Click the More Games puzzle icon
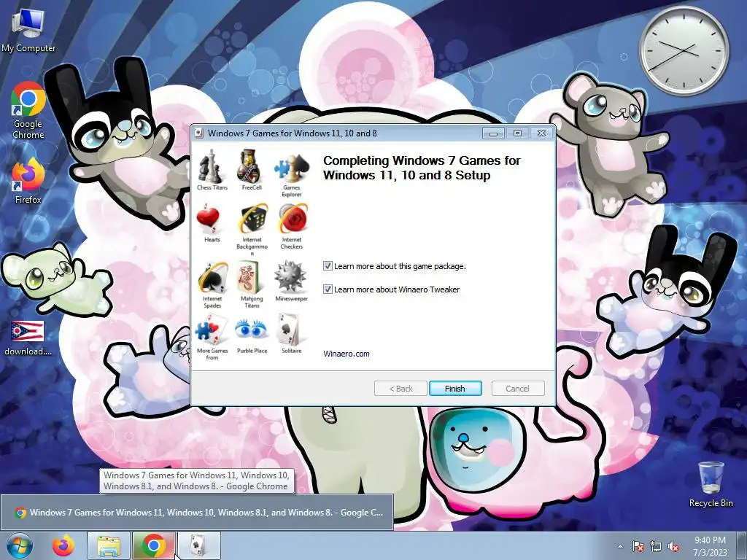The width and height of the screenshot is (747, 560). (x=211, y=330)
